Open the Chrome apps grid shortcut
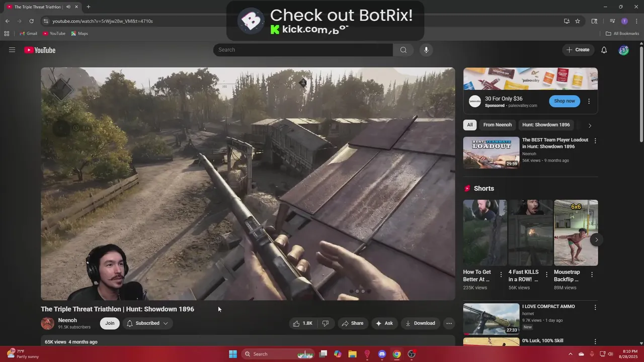 click(7, 34)
